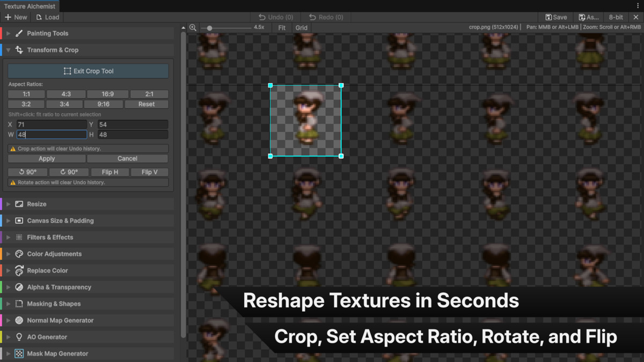Expand the Normal Map Generator section
The height and width of the screenshot is (362, 644).
[x=8, y=321]
